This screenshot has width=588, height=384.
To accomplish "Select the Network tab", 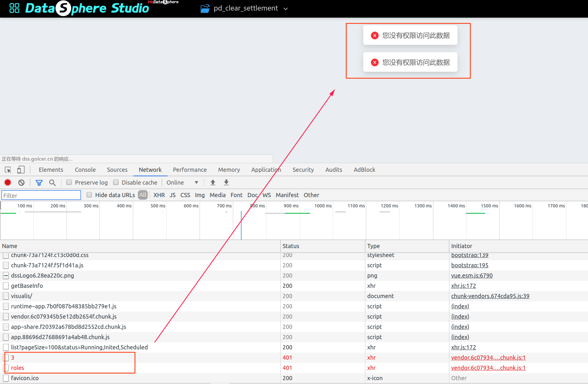I will [150, 170].
